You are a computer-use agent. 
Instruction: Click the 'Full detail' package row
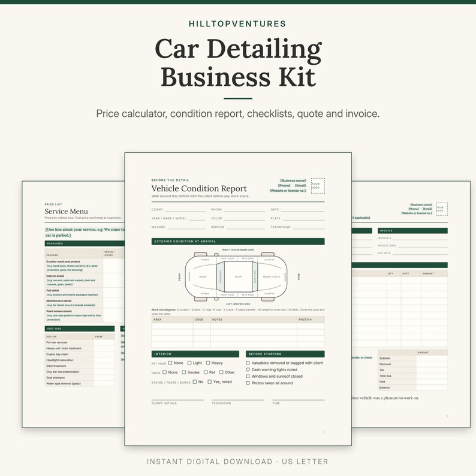(x=85, y=293)
